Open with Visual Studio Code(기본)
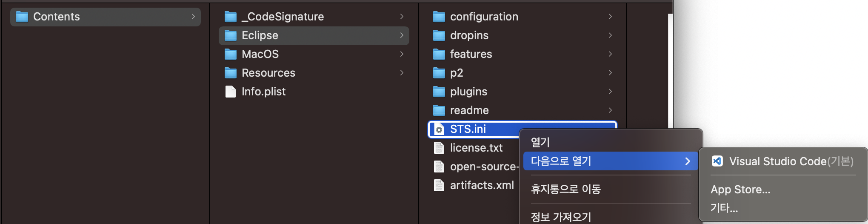The width and height of the screenshot is (868, 224). [x=783, y=161]
